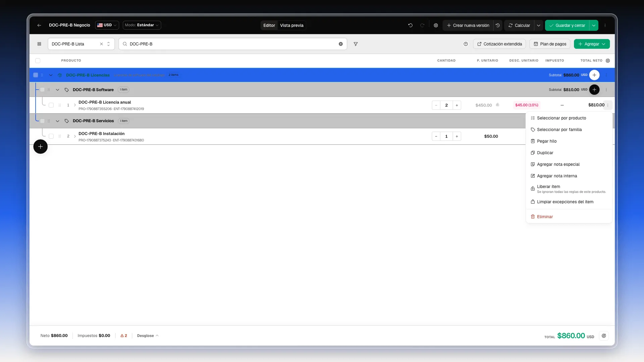Open the Calcular options arrow

539,25
